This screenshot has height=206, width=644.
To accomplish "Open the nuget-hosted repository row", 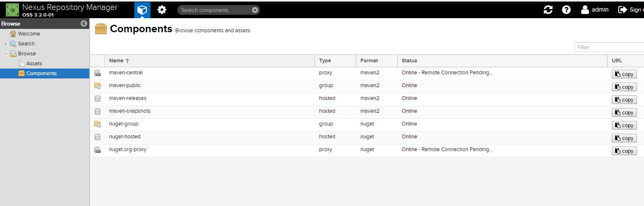I will click(x=367, y=137).
